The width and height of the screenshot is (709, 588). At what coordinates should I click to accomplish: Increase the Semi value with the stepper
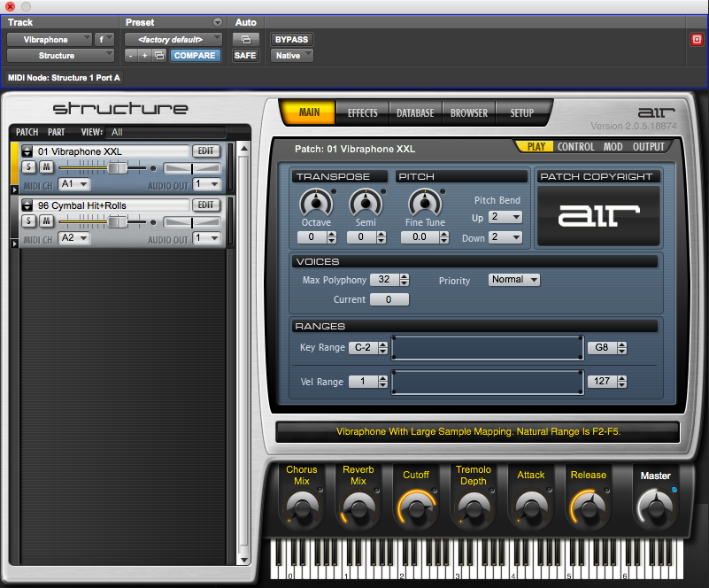(381, 234)
